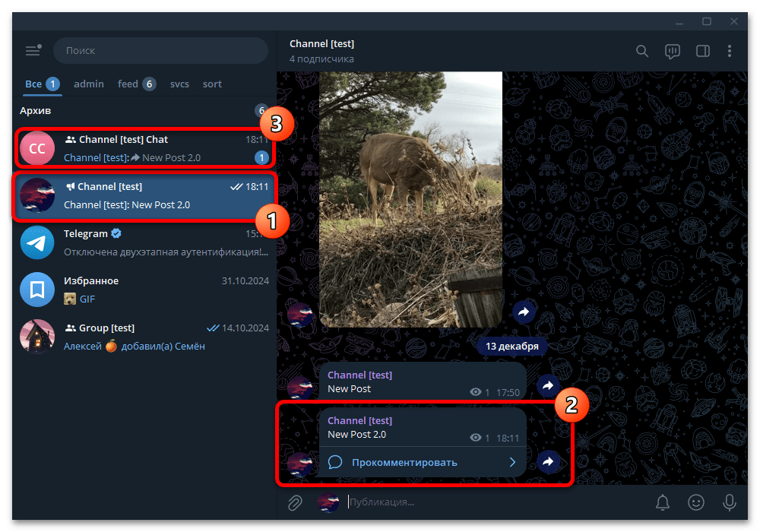Attach a file with paperclip icon
Screen dimensions: 760x532
pos(295,502)
